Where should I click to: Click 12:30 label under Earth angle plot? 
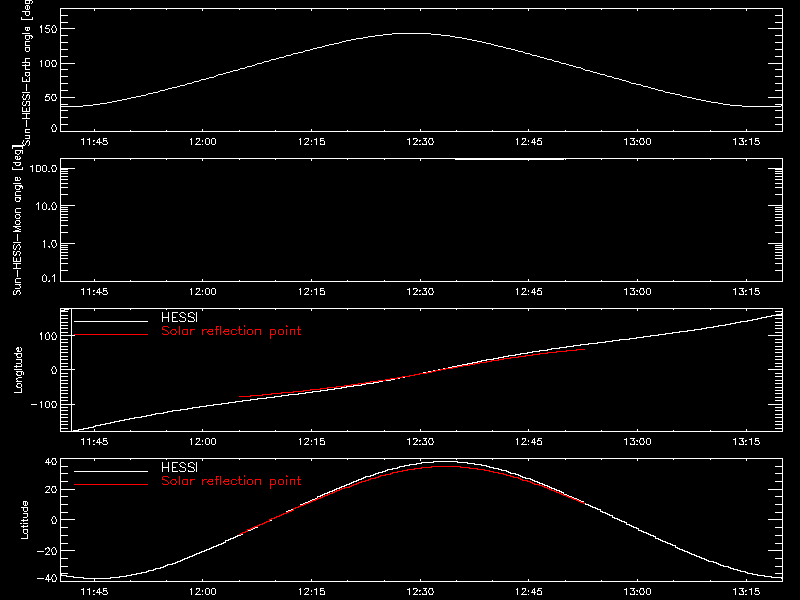tap(420, 142)
